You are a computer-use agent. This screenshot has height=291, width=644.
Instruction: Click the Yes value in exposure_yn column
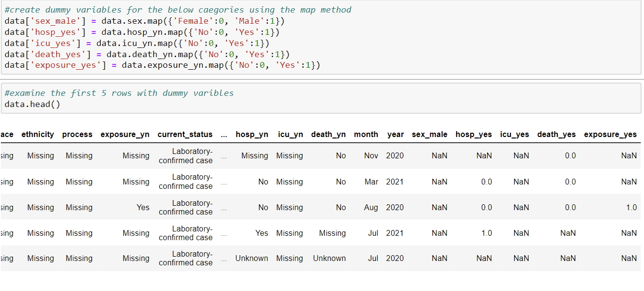click(x=143, y=207)
